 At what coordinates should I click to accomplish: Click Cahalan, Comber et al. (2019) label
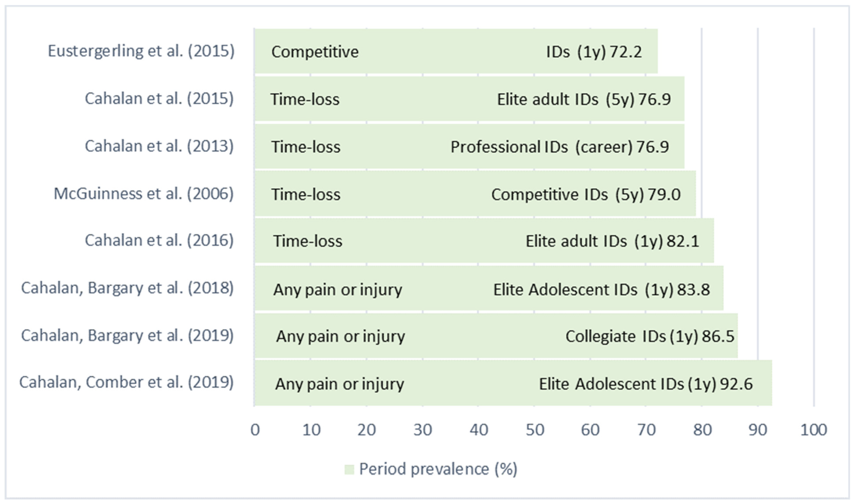[x=126, y=383]
